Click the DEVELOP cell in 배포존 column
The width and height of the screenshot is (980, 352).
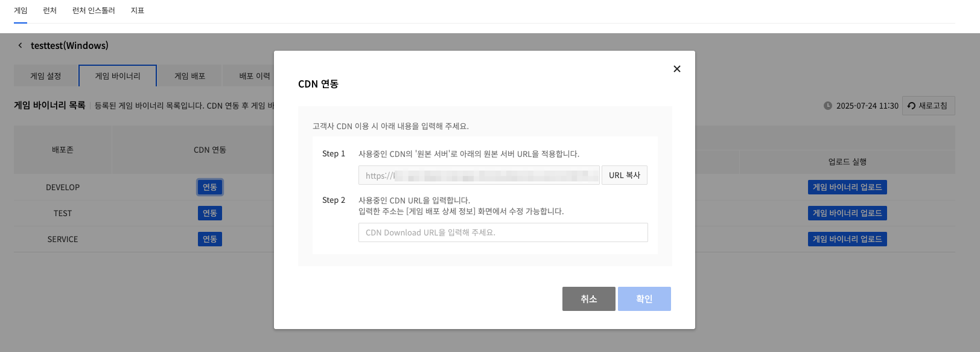coord(63,187)
